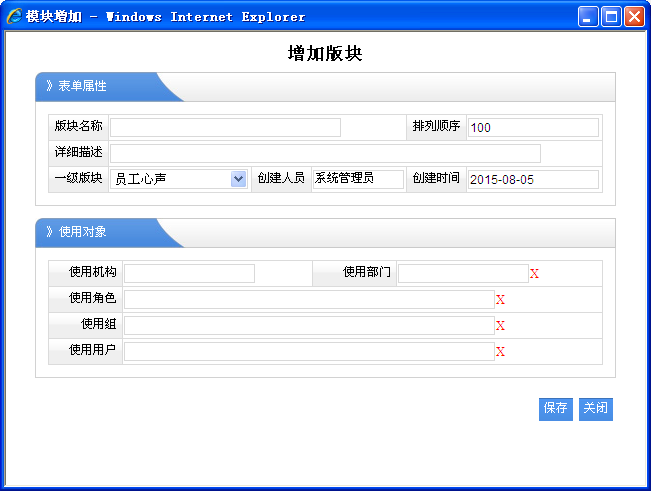Maximize the 模块增加 window
The width and height of the screenshot is (651, 491).
[x=611, y=17]
